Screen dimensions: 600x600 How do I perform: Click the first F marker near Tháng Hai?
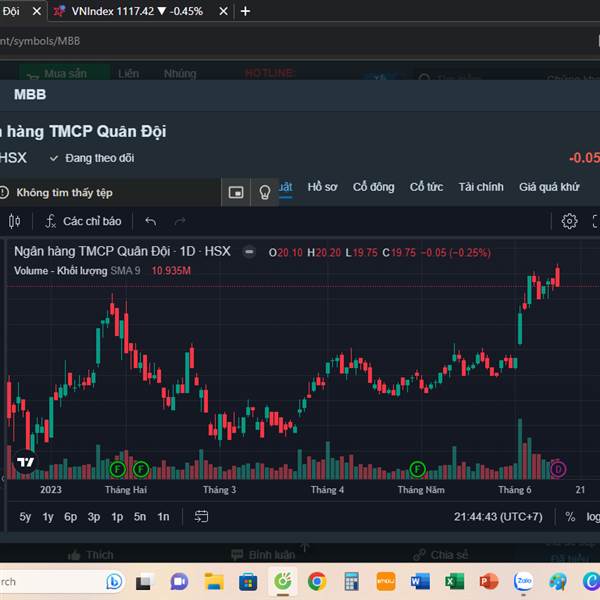117,469
